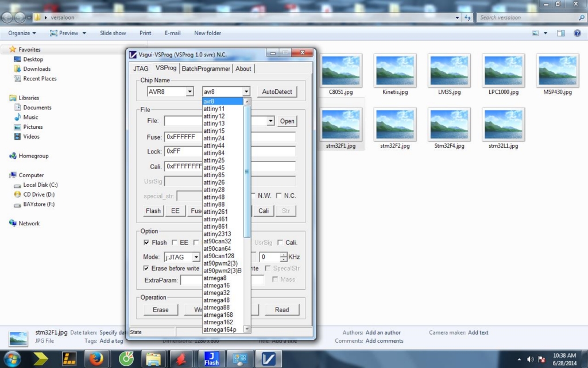The height and width of the screenshot is (368, 588).
Task: Expand the AVR8 chip family dropdown
Action: 189,92
